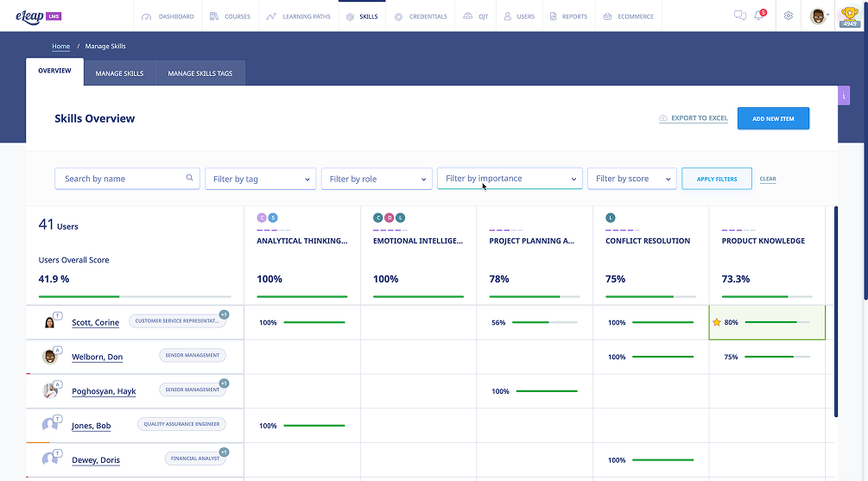The image size is (868, 481).
Task: Click the eLeap LMS logo
Action: click(38, 16)
